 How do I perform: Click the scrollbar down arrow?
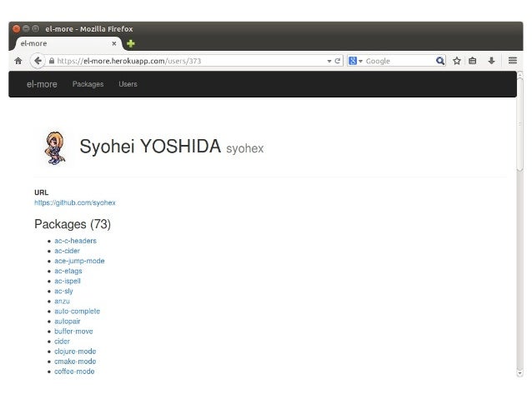pos(519,373)
